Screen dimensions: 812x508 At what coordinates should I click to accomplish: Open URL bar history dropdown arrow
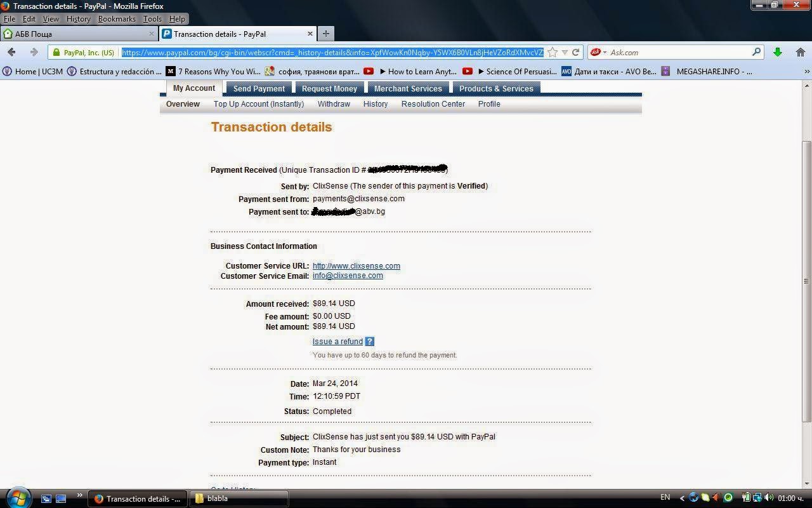click(x=565, y=52)
